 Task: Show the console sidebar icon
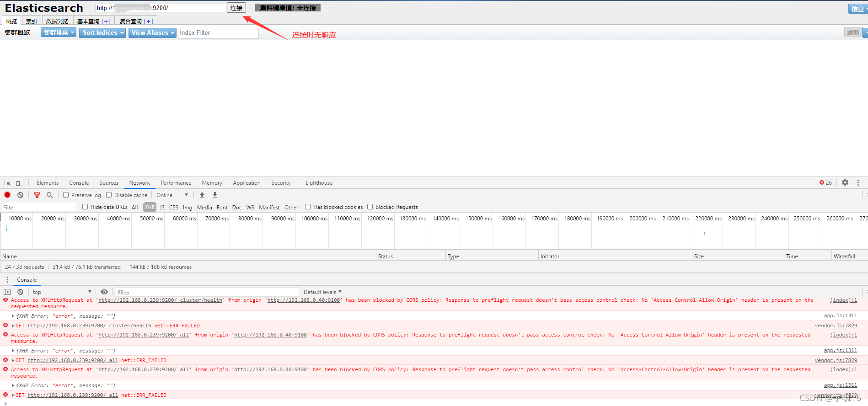coord(7,292)
